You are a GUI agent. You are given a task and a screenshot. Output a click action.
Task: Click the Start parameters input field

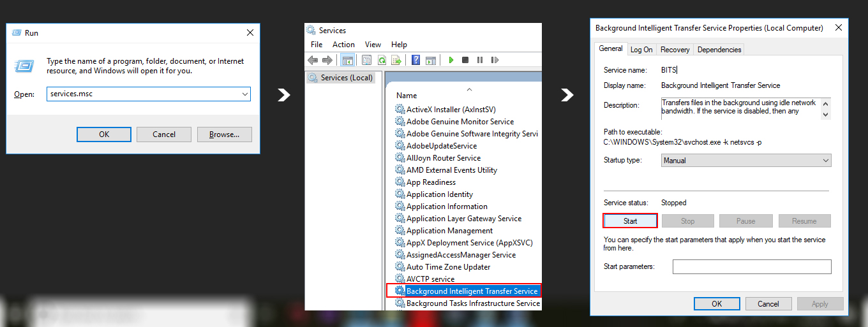point(752,266)
